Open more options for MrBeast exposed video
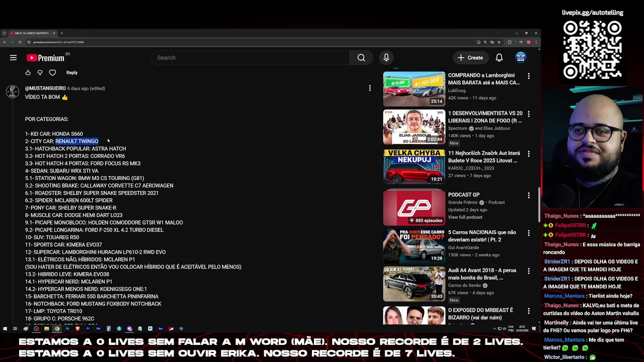 528,311
